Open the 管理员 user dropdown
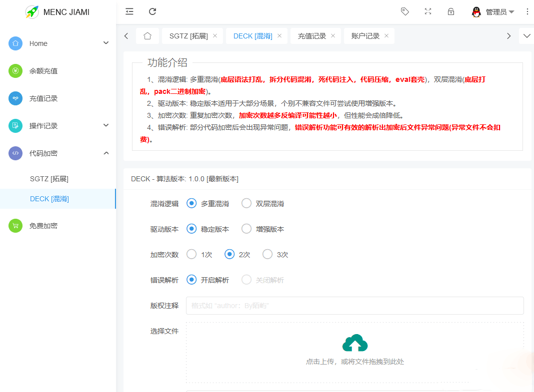 (x=499, y=12)
